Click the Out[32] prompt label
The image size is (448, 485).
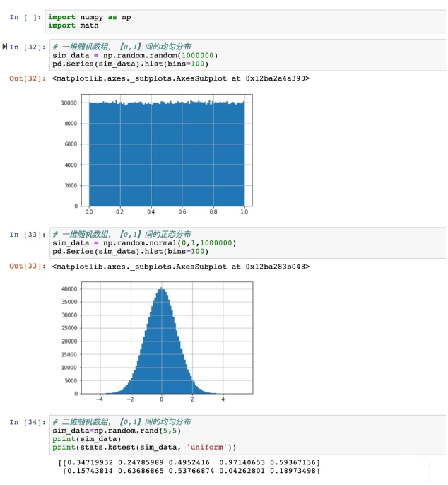coord(28,78)
